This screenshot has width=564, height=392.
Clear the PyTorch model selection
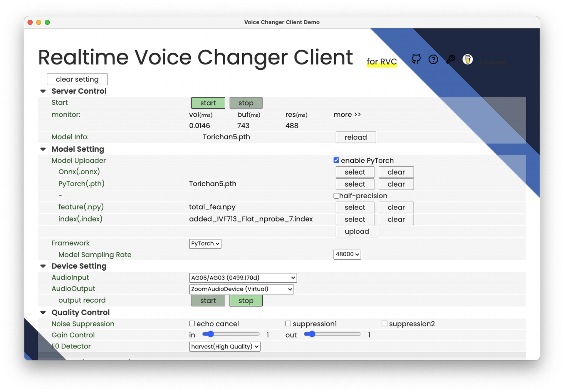[x=395, y=184]
